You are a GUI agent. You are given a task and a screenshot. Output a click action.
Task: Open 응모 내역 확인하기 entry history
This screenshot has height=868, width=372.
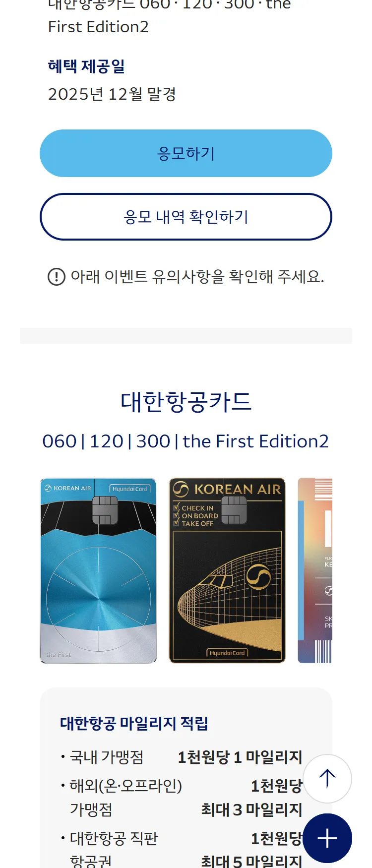[186, 217]
